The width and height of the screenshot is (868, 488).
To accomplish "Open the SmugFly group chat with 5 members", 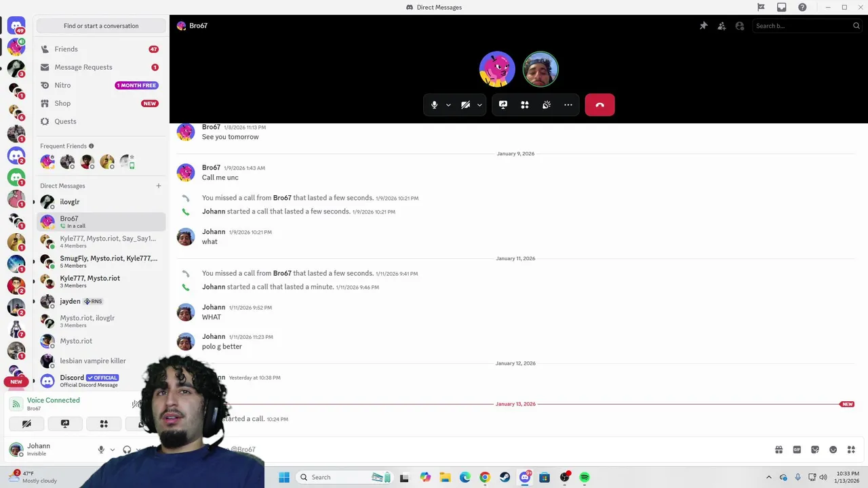I will coord(101,262).
